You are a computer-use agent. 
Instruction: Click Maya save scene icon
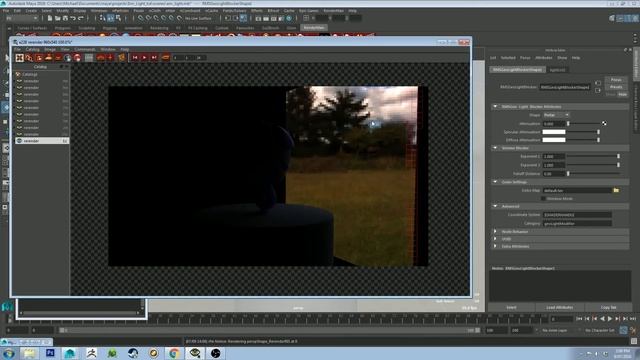(x=65, y=18)
